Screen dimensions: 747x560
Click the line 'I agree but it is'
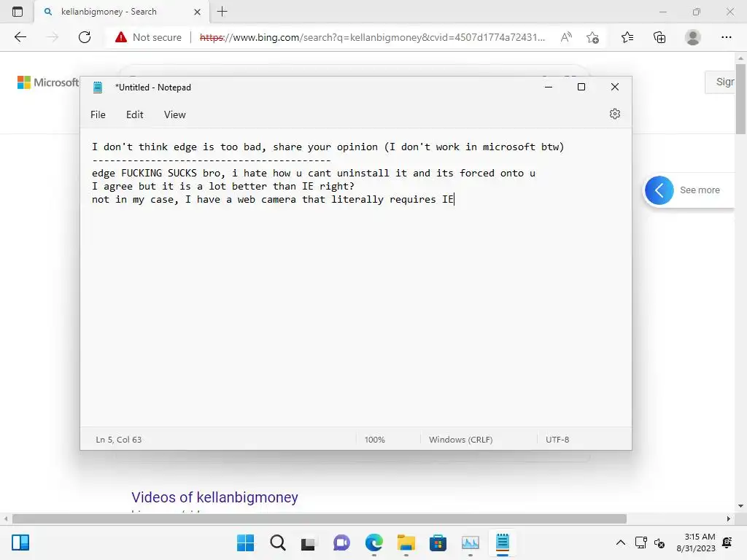pyautogui.click(x=223, y=186)
